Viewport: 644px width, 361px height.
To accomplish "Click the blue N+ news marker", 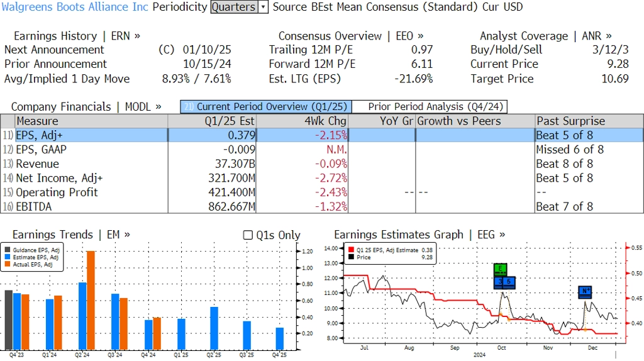I will [x=585, y=292].
